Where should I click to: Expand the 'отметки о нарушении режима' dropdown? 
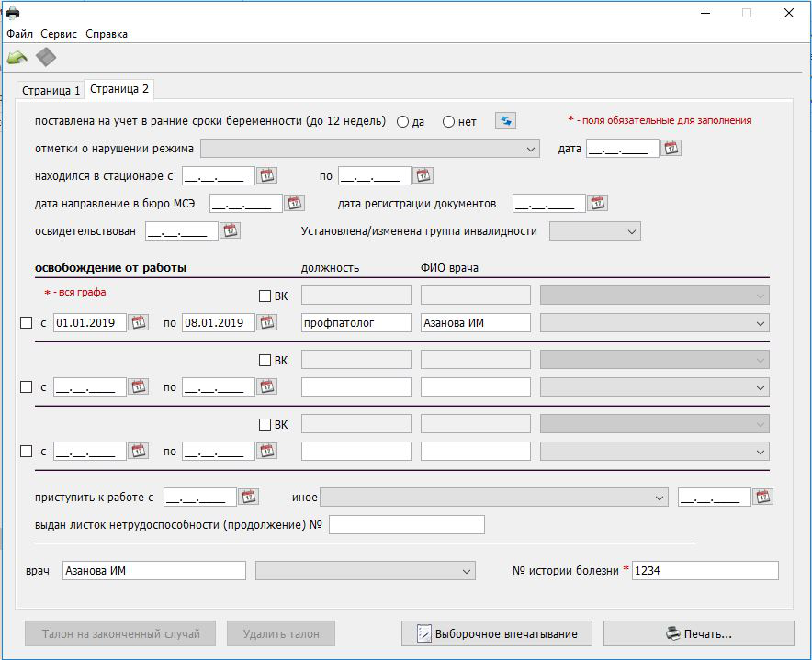[532, 149]
